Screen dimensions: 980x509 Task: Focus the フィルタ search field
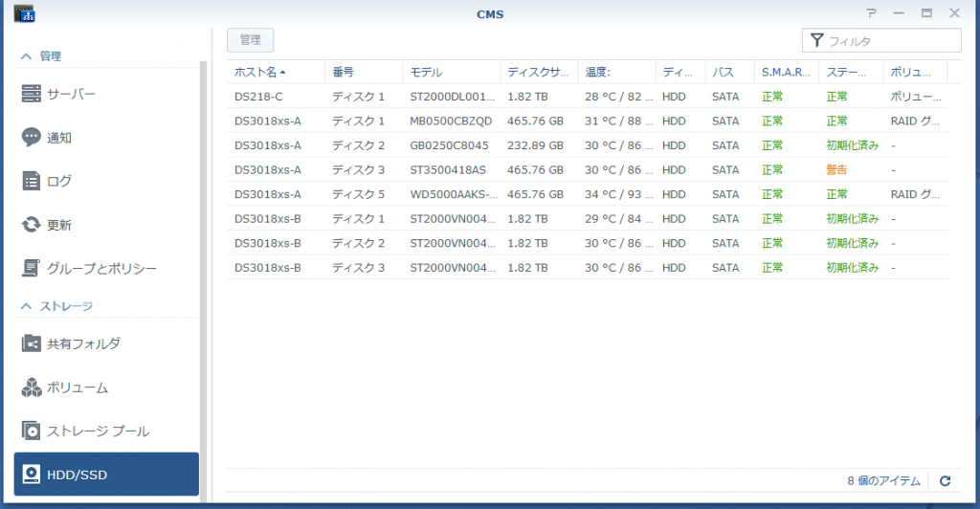pos(881,40)
